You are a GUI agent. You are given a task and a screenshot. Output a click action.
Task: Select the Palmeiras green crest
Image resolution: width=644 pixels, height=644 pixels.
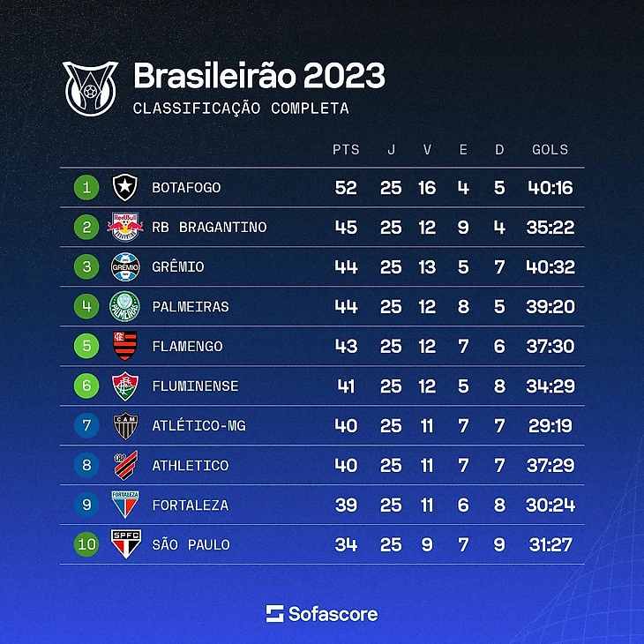tap(125, 306)
